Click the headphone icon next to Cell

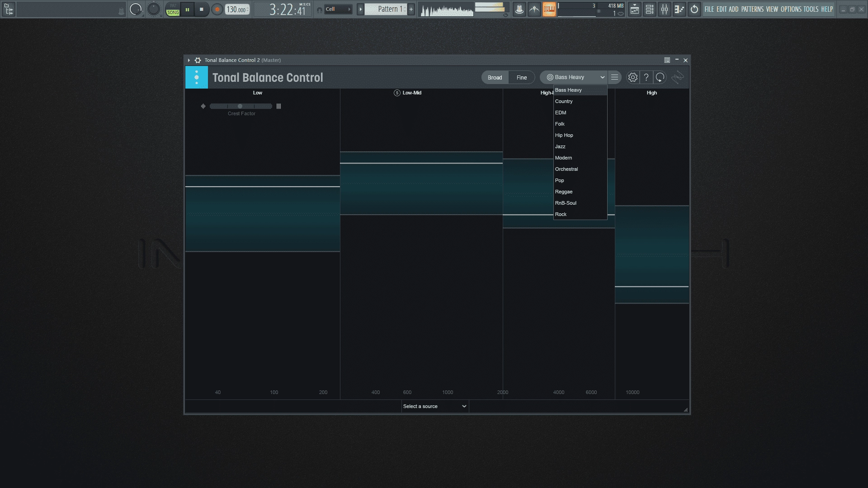click(319, 9)
